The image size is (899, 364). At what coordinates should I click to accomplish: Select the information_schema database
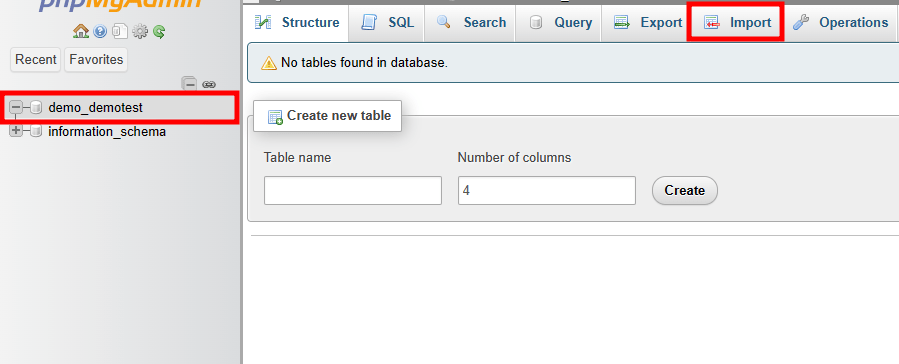click(x=107, y=131)
